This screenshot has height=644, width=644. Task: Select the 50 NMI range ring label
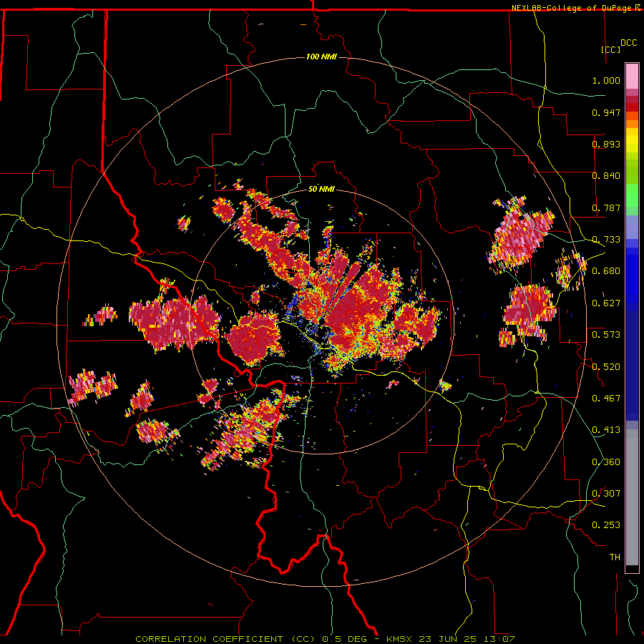tap(321, 189)
